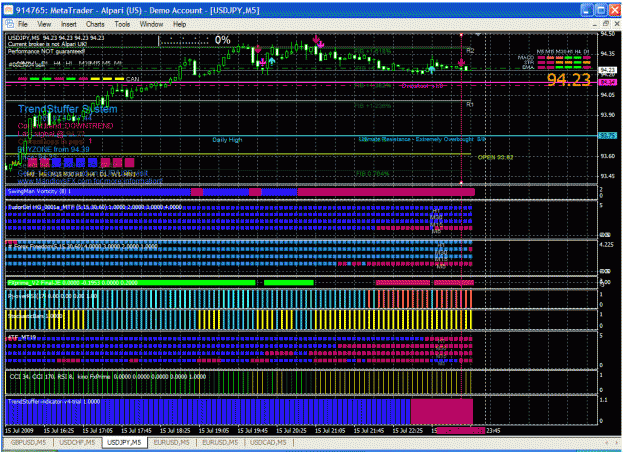Open the File menu
Viewport: 625px width, 452px height.
pos(23,24)
